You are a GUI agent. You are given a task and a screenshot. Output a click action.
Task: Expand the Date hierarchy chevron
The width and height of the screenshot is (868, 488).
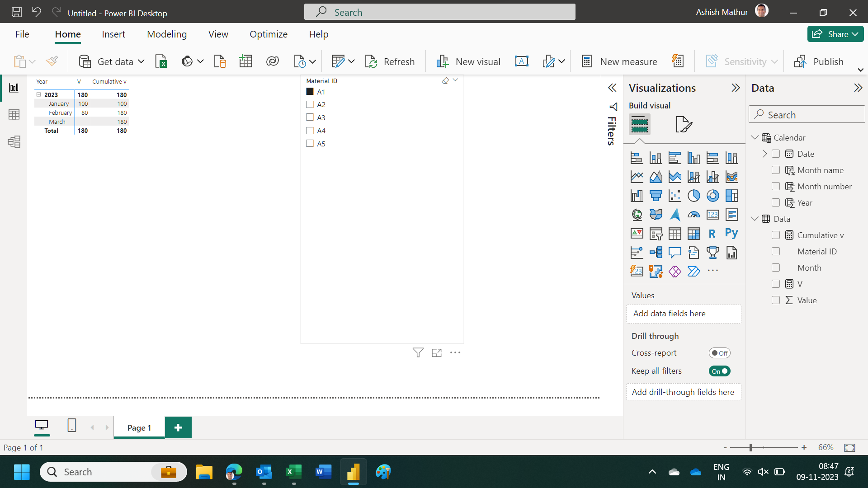(x=764, y=154)
